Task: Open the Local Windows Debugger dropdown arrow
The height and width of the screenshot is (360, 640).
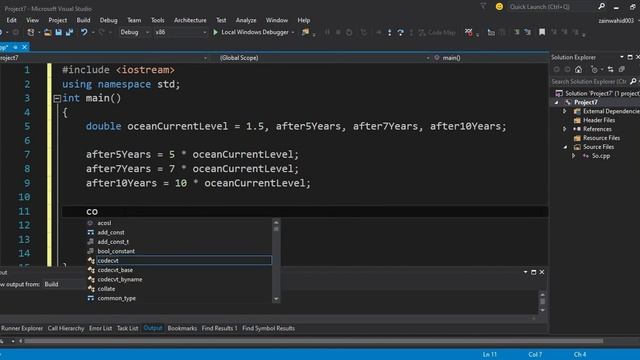Action: click(293, 32)
